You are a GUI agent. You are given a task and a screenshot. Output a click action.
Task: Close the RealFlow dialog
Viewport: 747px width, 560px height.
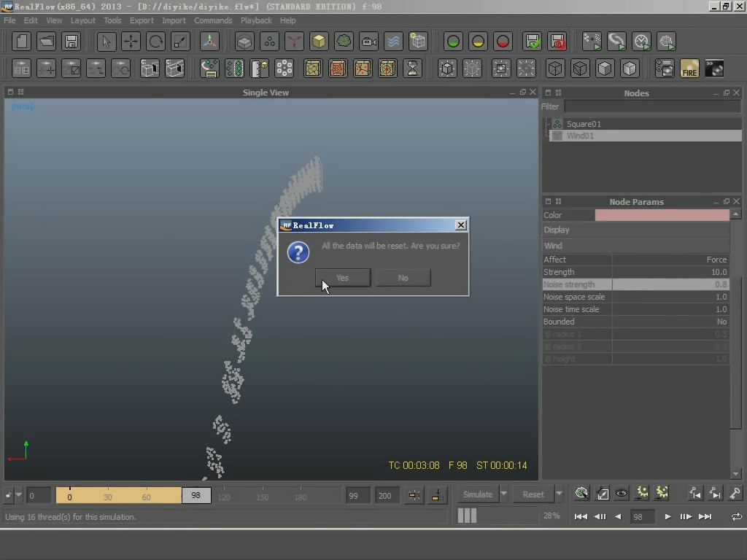[461, 225]
